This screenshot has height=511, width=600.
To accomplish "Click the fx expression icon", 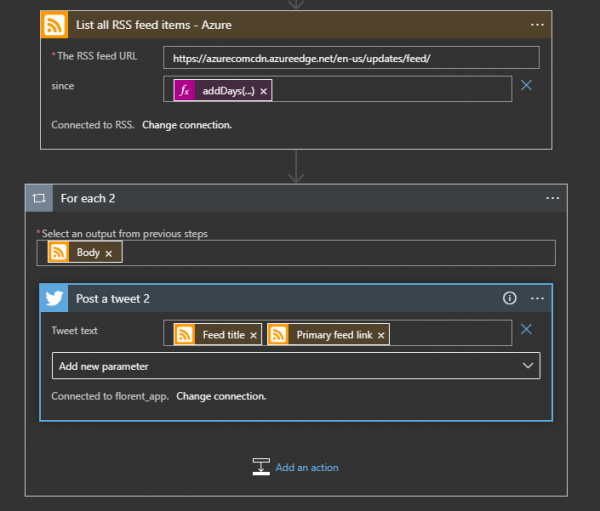I will (x=184, y=90).
